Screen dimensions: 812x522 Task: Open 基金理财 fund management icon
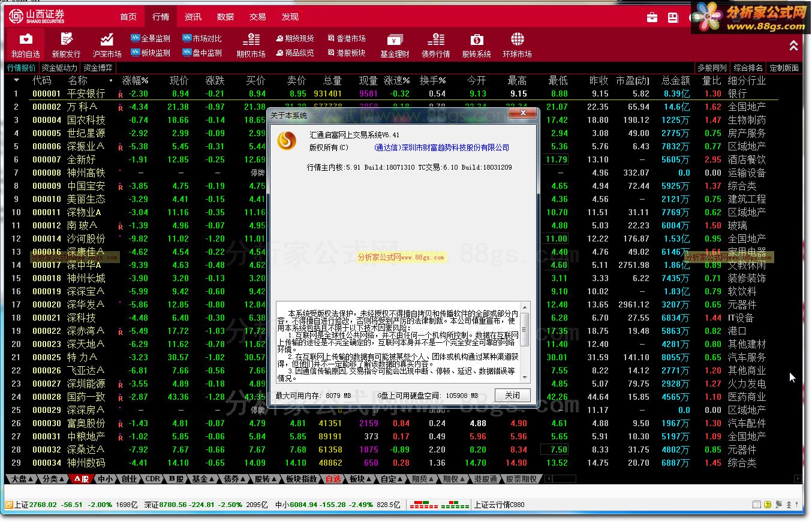click(x=395, y=46)
